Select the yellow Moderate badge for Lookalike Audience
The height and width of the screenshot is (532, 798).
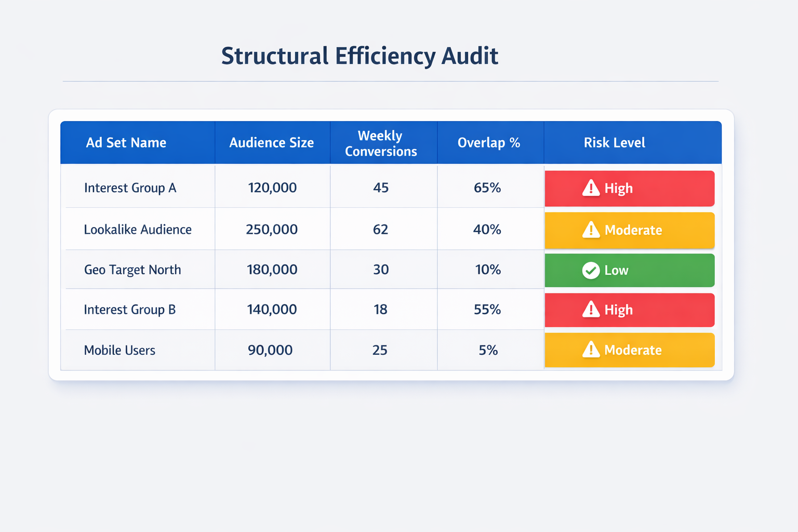[629, 230]
